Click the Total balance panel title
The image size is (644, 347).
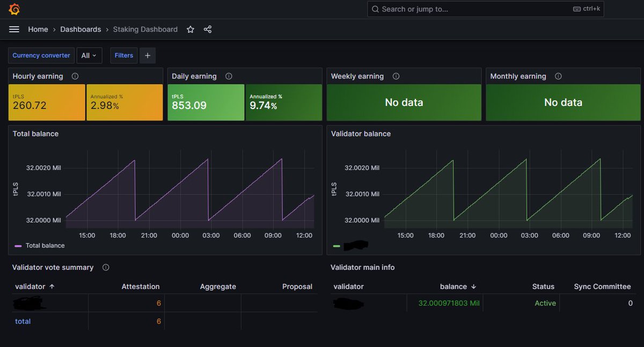click(x=35, y=134)
